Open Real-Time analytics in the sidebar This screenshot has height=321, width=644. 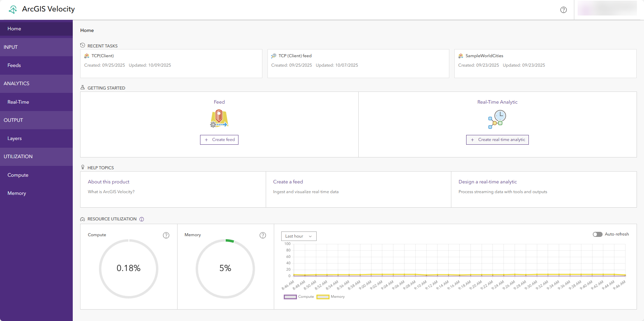pos(36,102)
